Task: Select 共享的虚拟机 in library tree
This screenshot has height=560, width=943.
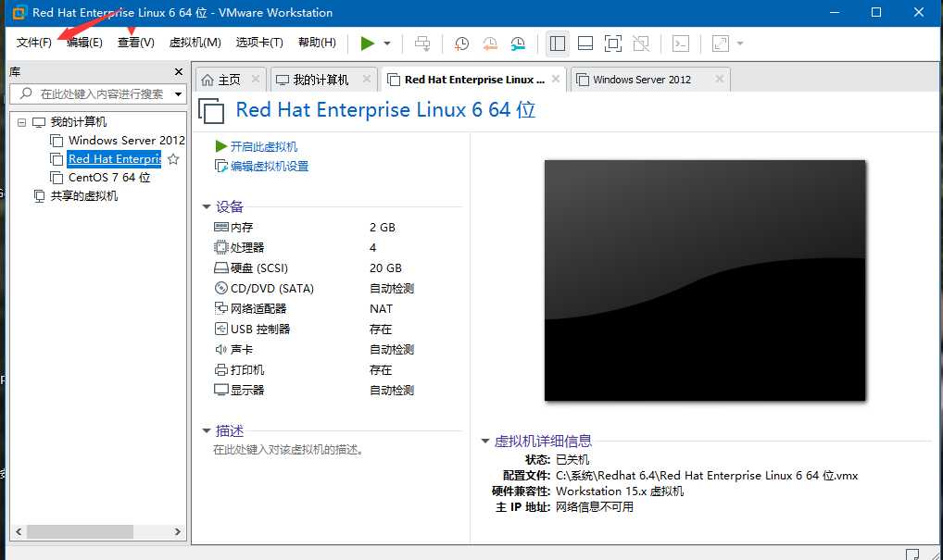Action: (83, 196)
